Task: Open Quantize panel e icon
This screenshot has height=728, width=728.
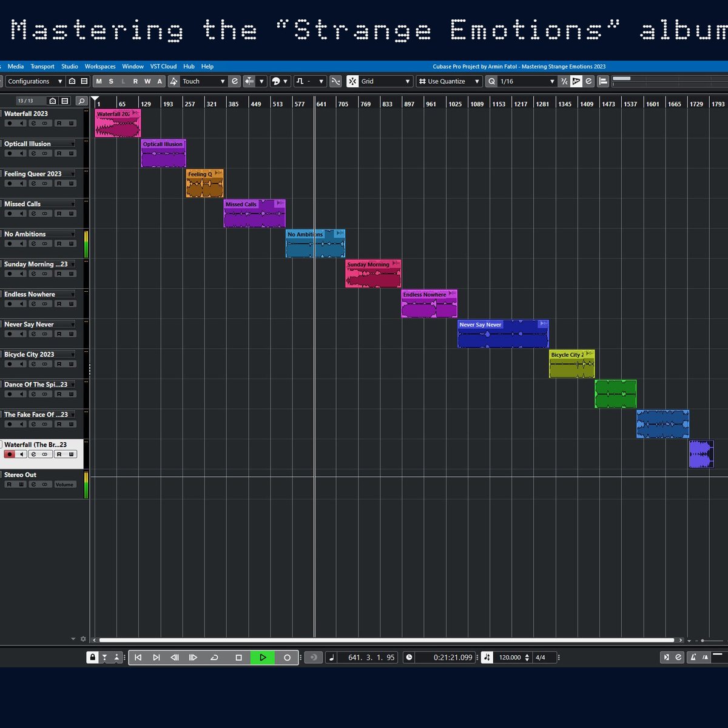Action: 588,81
